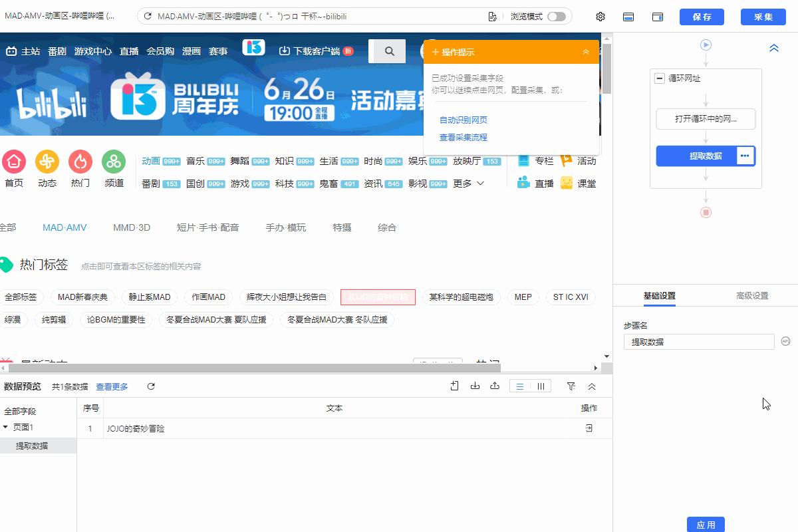The width and height of the screenshot is (798, 532).
Task: Click the 应用 button
Action: pos(706,525)
